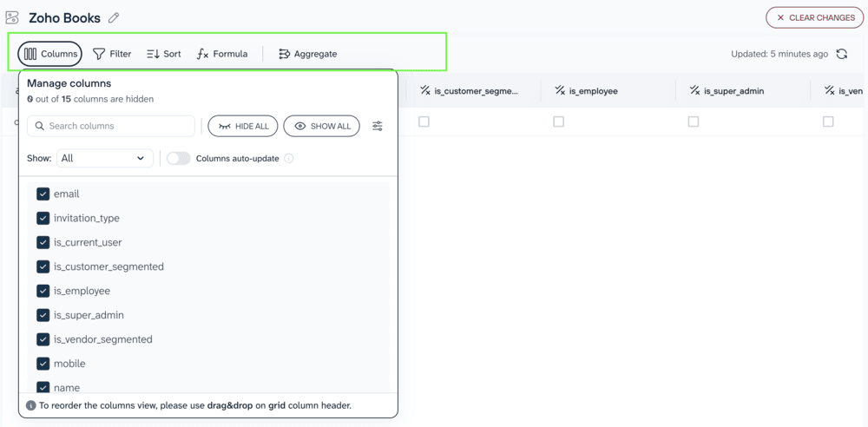
Task: Click the info icon in the reorder hint
Action: [x=31, y=405]
